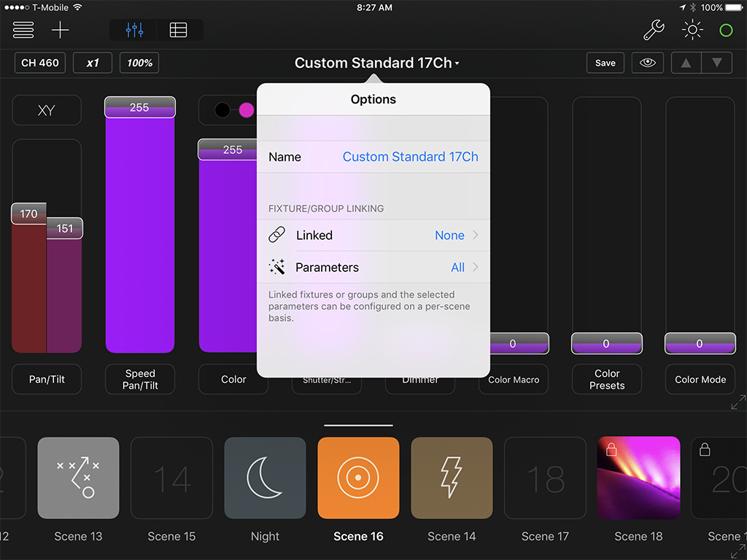Click the Color Mode fader handle at 0
The width and height of the screenshot is (747, 560).
click(x=700, y=343)
